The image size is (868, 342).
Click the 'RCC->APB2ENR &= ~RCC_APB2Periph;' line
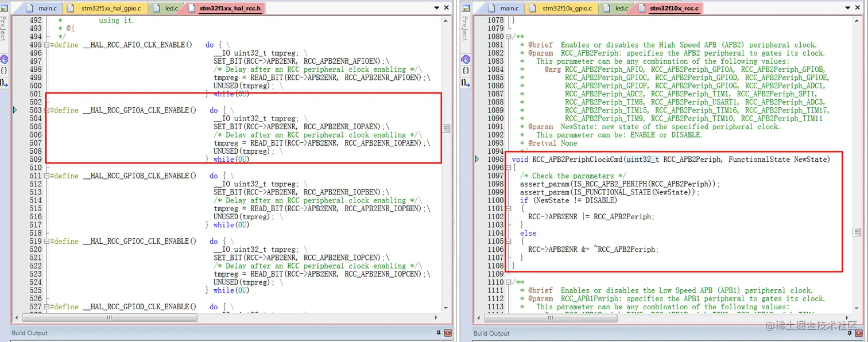tap(594, 250)
